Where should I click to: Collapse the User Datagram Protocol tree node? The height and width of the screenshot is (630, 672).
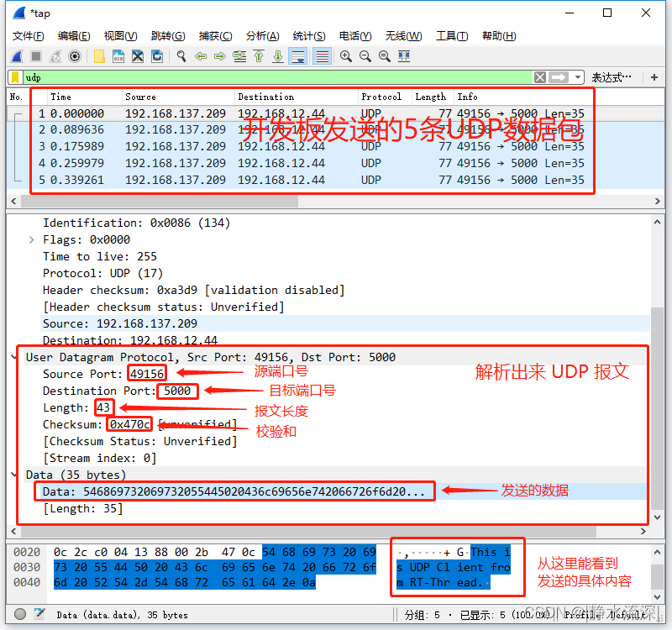(x=15, y=357)
